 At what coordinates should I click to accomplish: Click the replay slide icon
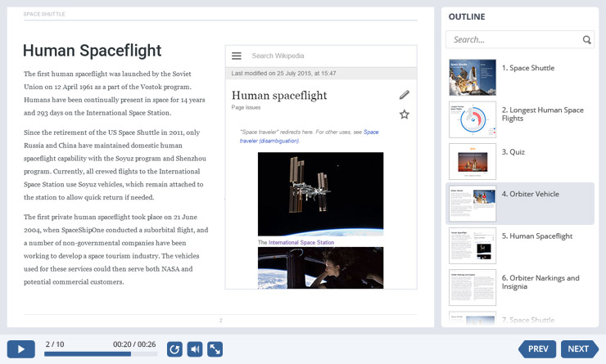pos(174,349)
